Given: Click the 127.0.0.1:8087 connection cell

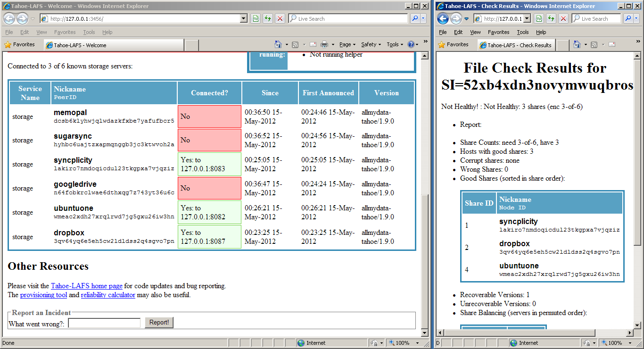Looking at the screenshot, I should 209,237.
